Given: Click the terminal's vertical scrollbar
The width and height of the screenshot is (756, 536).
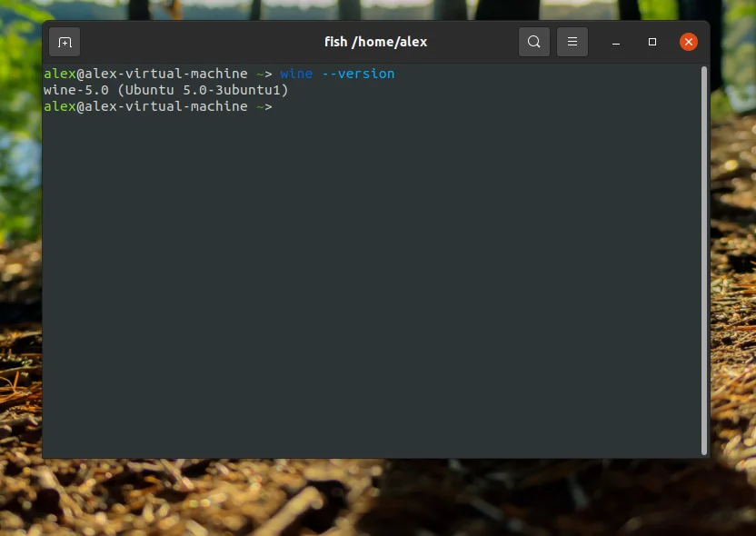Looking at the screenshot, I should tap(704, 261).
